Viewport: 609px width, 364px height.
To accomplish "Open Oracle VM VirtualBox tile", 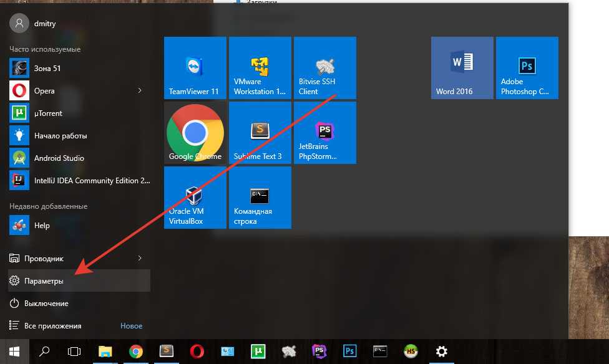I will click(x=195, y=198).
